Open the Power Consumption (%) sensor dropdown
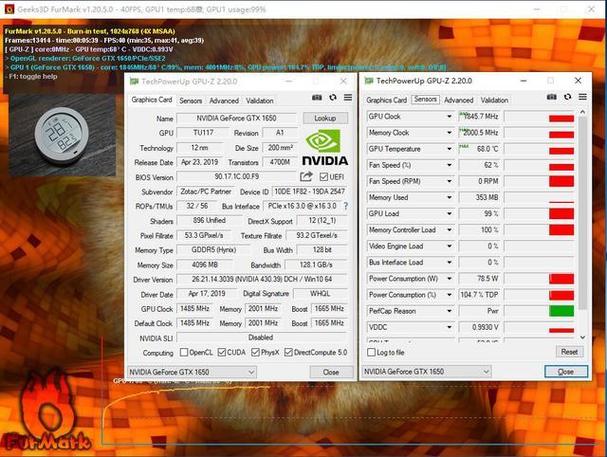This screenshot has width=607, height=457. pos(449,295)
